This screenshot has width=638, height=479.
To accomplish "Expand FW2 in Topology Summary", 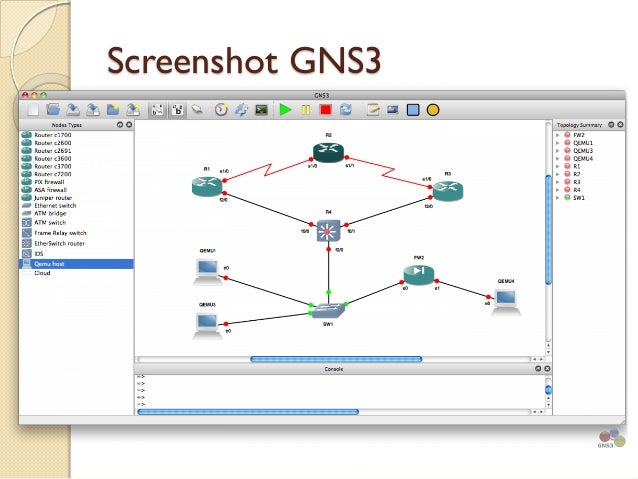I will [558, 135].
